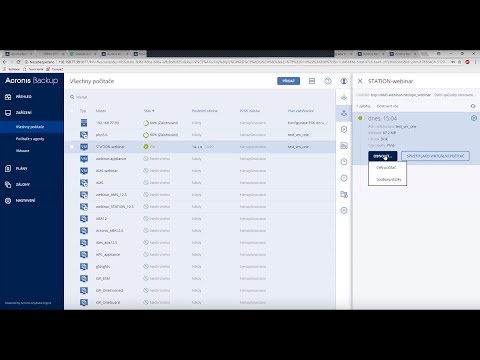480x360 pixels.
Task: Open the user account icon
Action: pyautogui.click(x=344, y=81)
